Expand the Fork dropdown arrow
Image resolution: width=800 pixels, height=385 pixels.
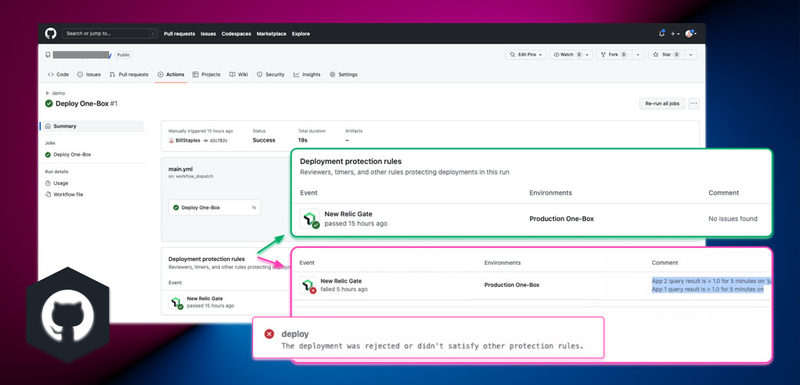pos(638,55)
